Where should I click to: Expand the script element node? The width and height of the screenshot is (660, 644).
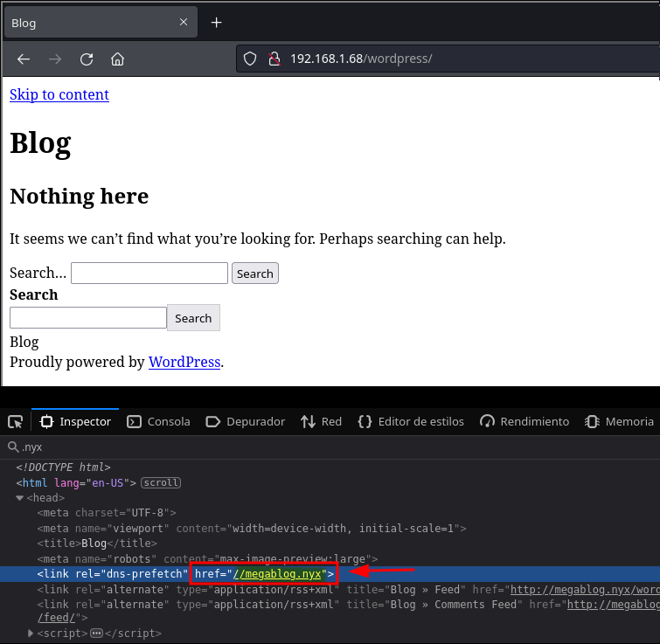(x=31, y=634)
